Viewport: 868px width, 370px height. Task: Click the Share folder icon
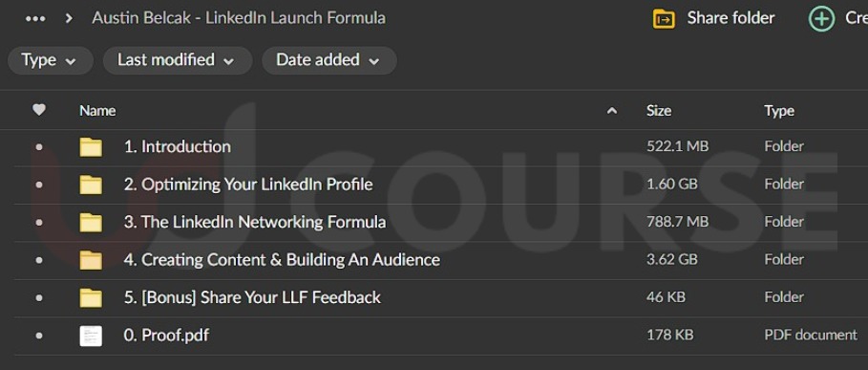664,19
